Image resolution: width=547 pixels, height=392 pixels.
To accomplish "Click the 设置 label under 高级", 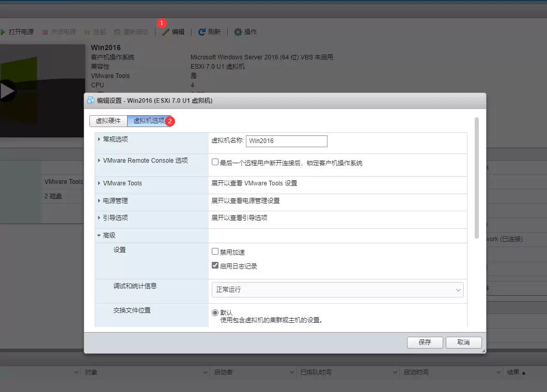I will 120,250.
